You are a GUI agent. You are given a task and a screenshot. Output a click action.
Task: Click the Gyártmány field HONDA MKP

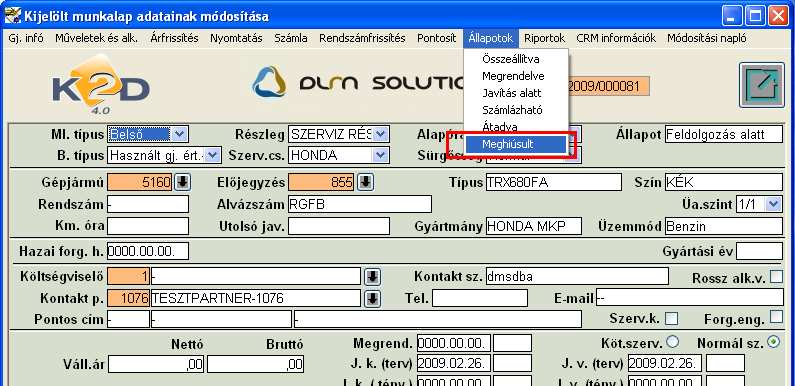point(533,226)
